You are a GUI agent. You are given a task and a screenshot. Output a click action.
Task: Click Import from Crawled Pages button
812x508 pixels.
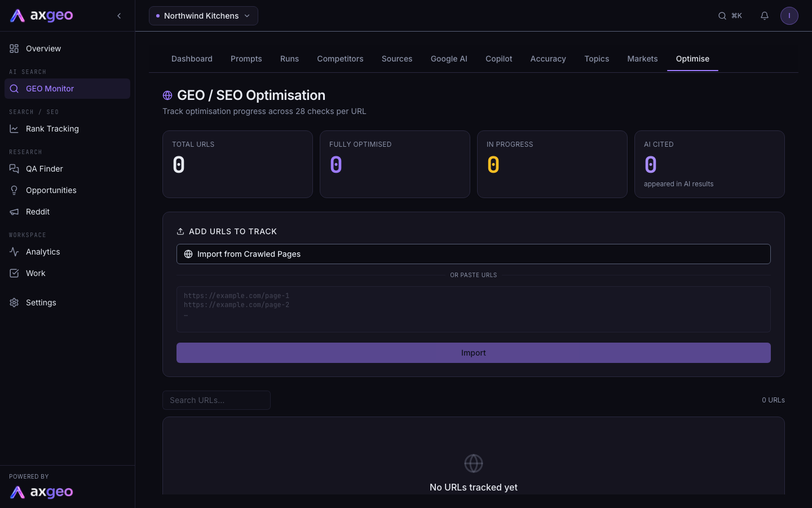click(x=474, y=254)
